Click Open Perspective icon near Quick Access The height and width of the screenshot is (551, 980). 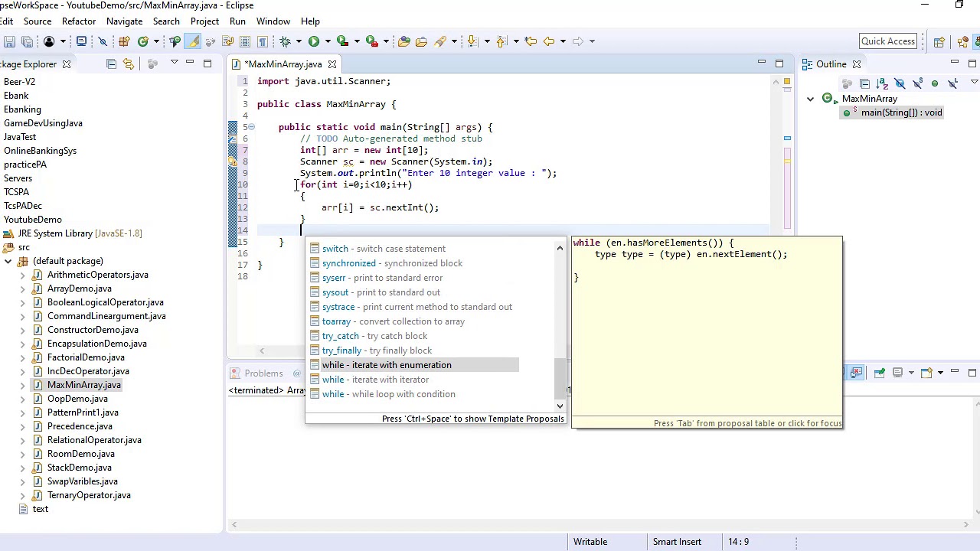point(939,41)
